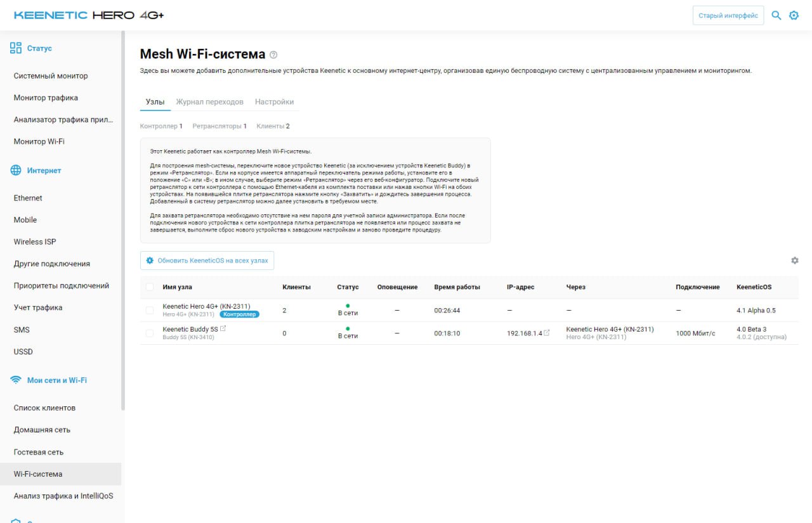Screen dimensions: 812x523
Task: Click the IP-адрес column header
Action: (521, 287)
